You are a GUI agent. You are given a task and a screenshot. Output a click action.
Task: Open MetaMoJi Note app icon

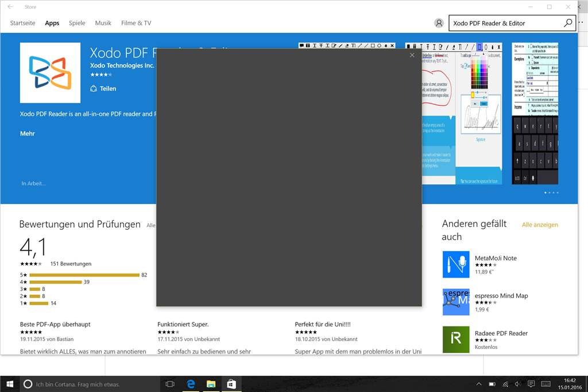coord(456,264)
